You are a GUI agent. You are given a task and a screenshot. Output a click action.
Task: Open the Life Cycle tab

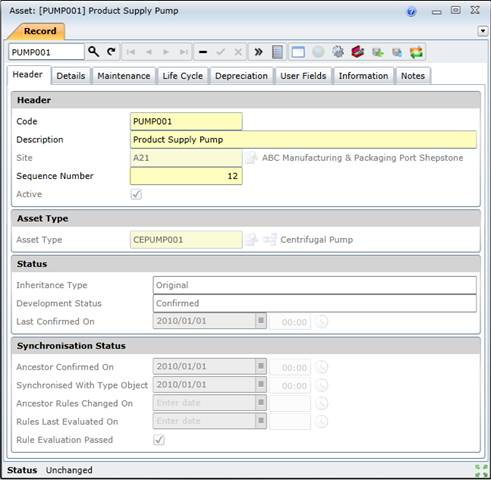(183, 76)
